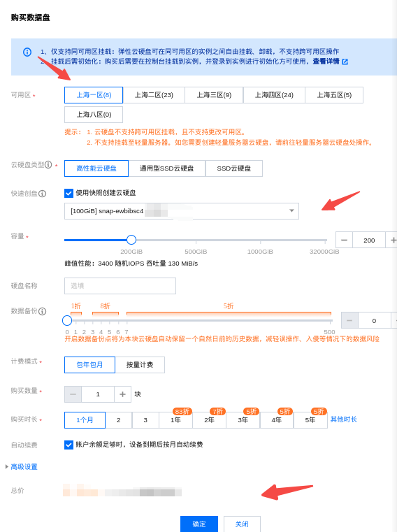The image size is (397, 532).
Task: Choose 通用型SSD云硬盘 disk type
Action: coord(166,168)
